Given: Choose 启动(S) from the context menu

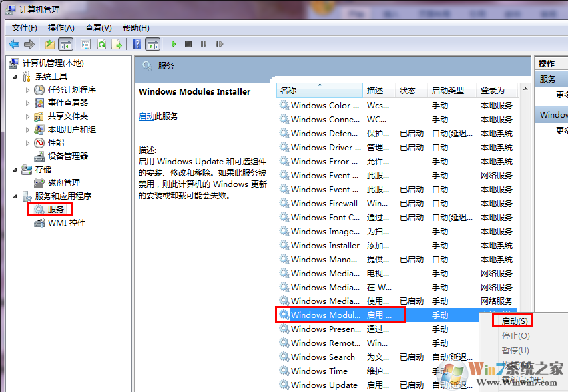Looking at the screenshot, I should [x=514, y=321].
